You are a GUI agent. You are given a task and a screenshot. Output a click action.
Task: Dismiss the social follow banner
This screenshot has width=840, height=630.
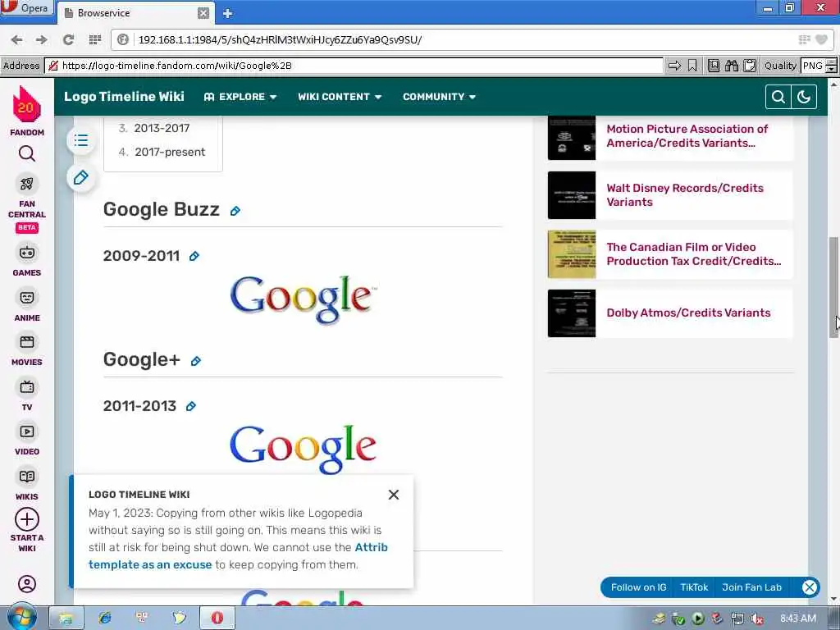pos(810,587)
